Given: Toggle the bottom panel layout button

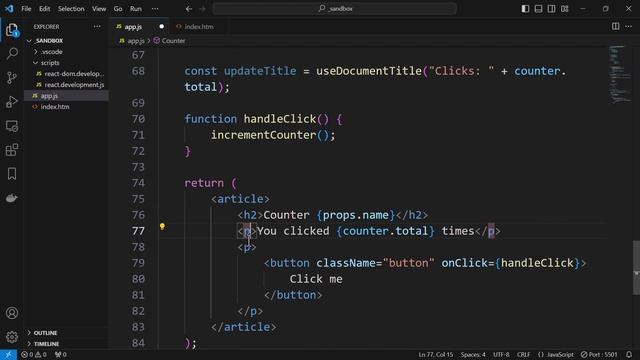Looking at the screenshot, I should click(x=538, y=9).
